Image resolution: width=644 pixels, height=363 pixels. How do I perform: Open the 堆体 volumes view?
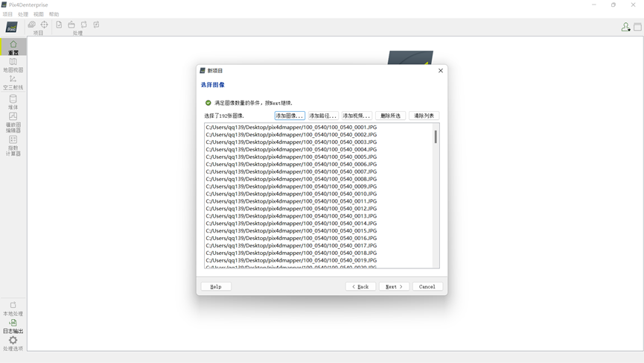coord(13,101)
